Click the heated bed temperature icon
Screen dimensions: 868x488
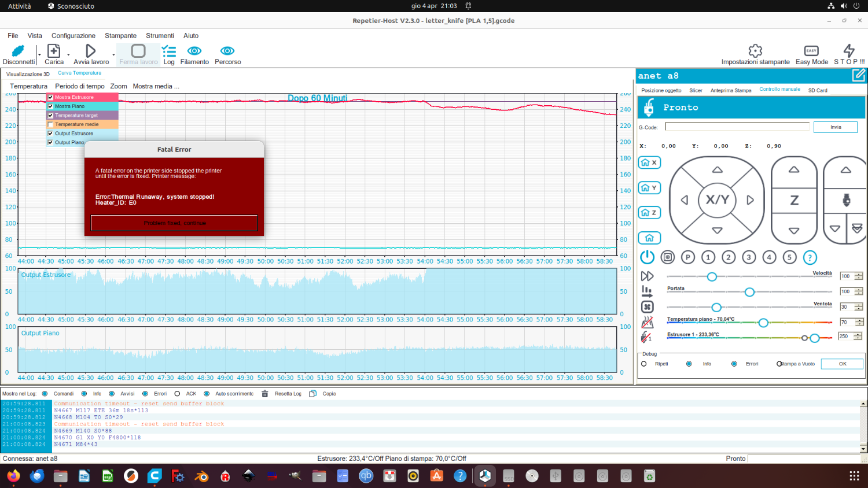(x=647, y=322)
